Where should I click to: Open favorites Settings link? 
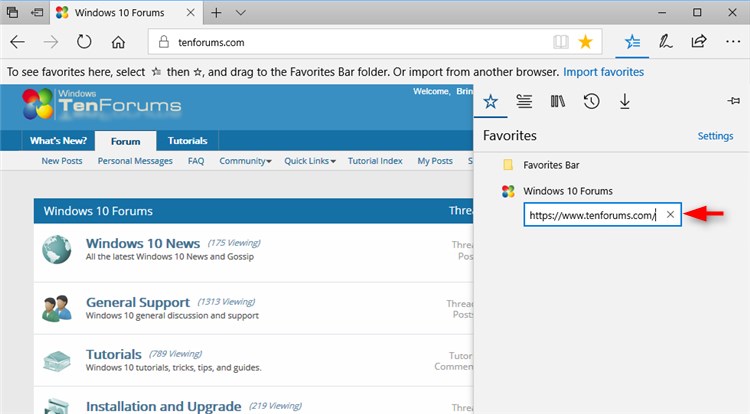715,136
